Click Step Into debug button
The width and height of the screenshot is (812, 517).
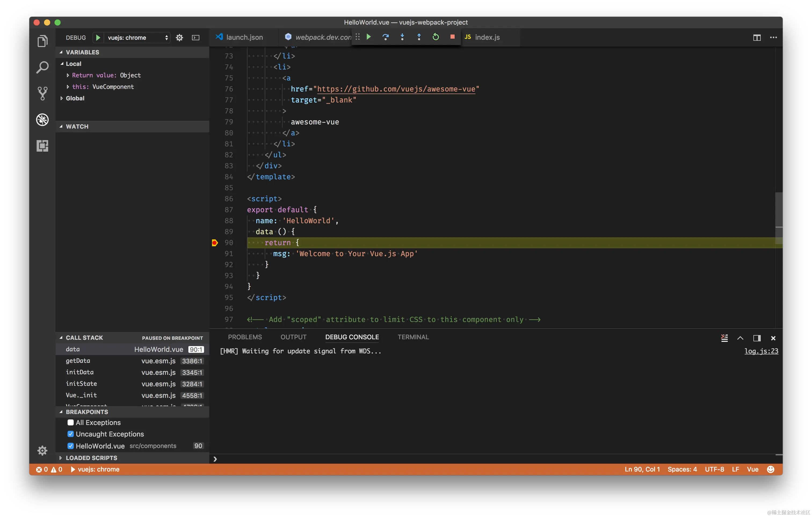(x=402, y=37)
